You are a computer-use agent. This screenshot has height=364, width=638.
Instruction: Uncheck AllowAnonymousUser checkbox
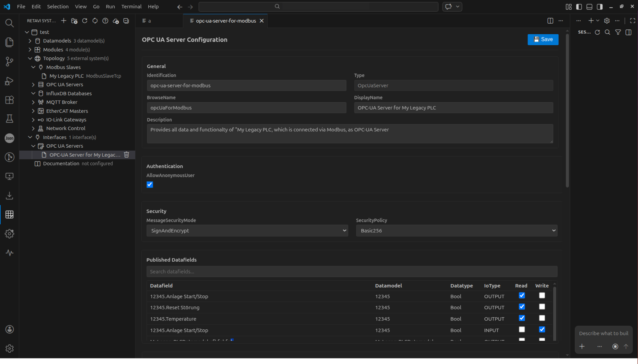pyautogui.click(x=150, y=185)
